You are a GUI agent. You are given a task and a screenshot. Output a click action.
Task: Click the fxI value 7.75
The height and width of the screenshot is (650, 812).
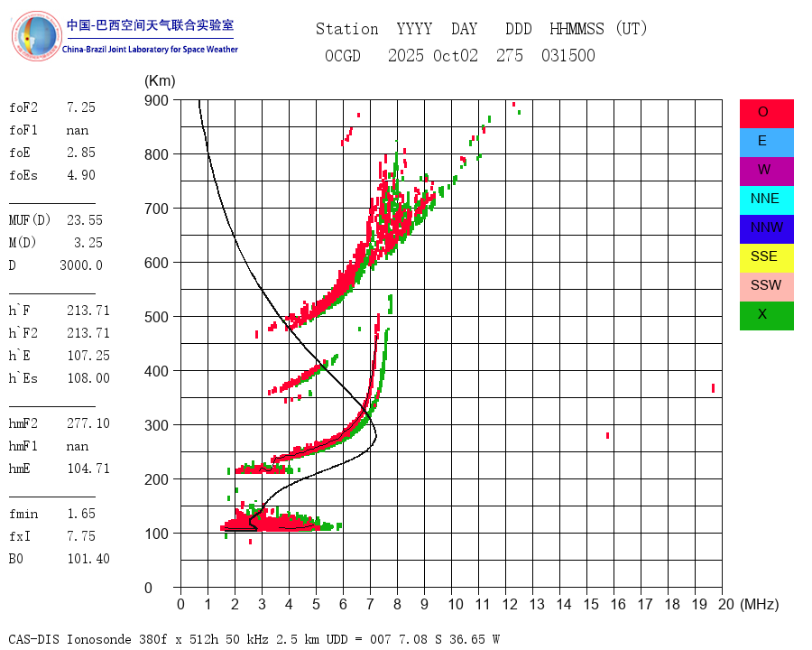pos(81,536)
